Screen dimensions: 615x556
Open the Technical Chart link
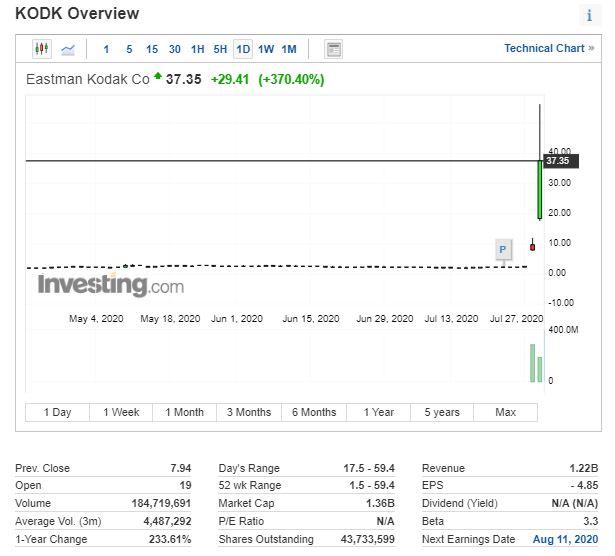point(549,48)
